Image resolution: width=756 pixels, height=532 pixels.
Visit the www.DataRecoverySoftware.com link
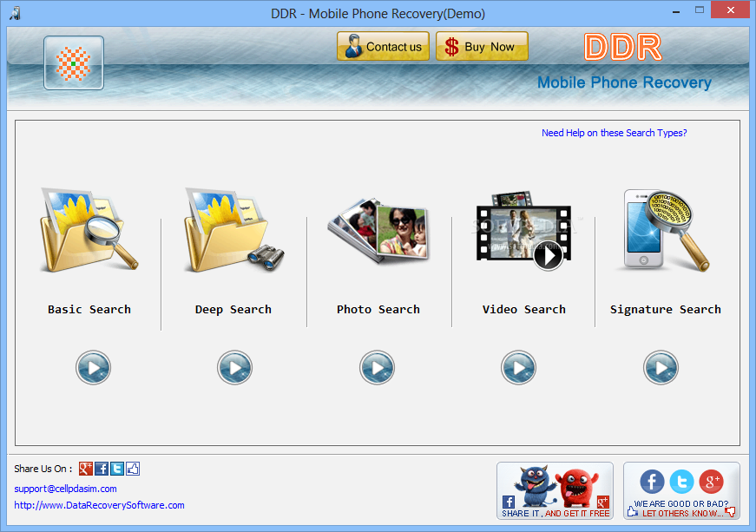coord(99,505)
